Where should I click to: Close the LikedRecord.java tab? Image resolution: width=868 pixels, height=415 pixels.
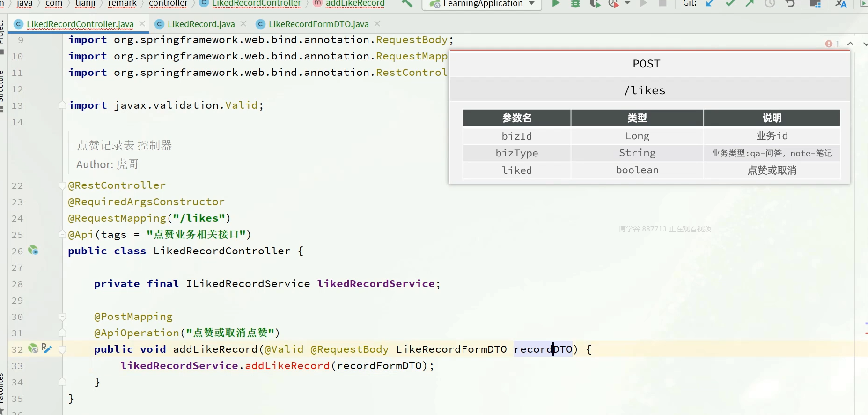[243, 23]
